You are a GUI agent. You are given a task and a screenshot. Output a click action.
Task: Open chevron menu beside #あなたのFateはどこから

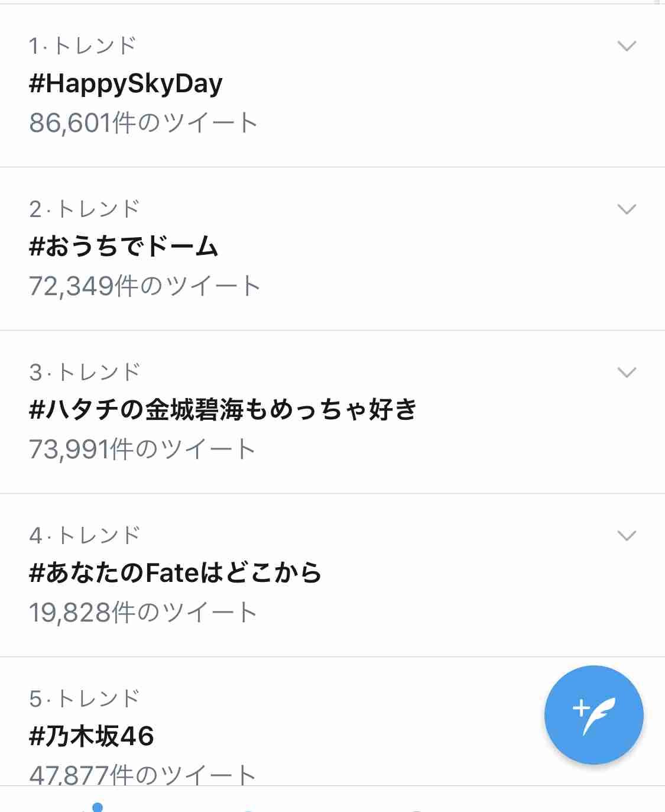click(627, 536)
